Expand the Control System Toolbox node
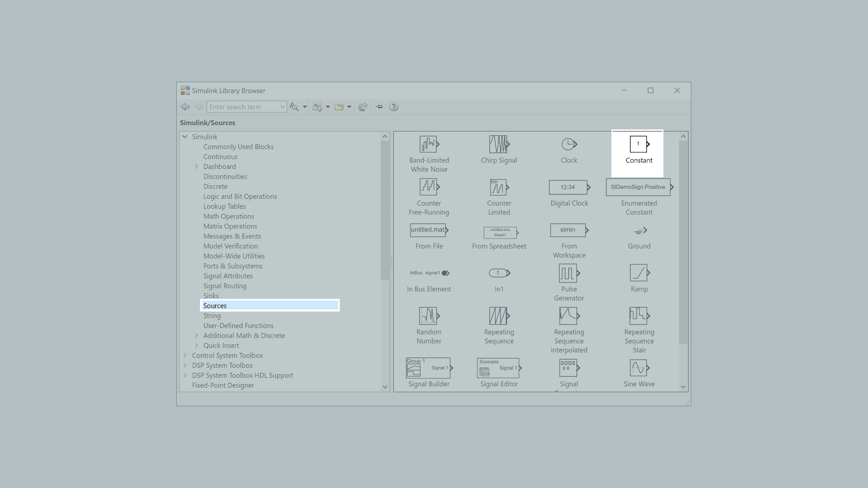Viewport: 868px width, 488px height. click(x=185, y=356)
